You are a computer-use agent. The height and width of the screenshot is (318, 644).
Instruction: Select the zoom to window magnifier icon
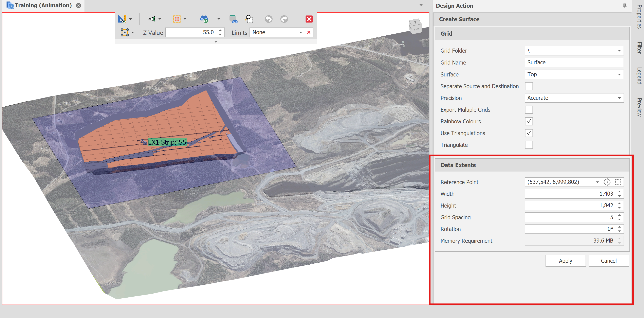[249, 19]
